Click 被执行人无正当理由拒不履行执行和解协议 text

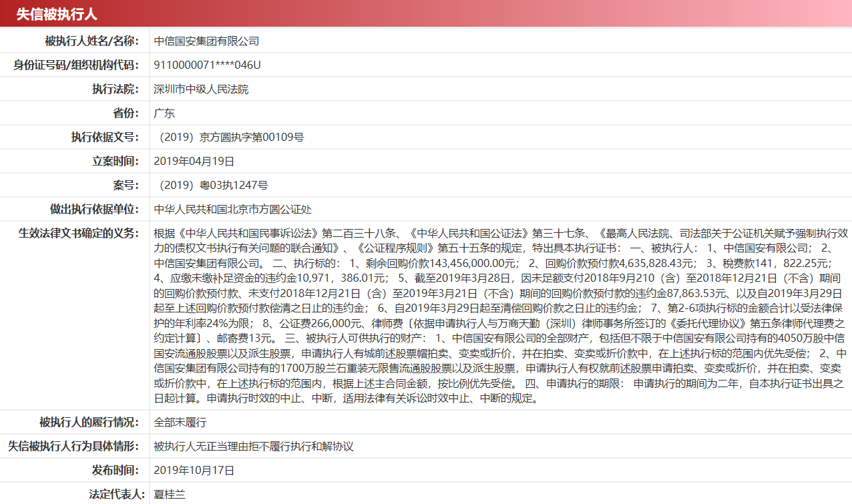coord(253,447)
